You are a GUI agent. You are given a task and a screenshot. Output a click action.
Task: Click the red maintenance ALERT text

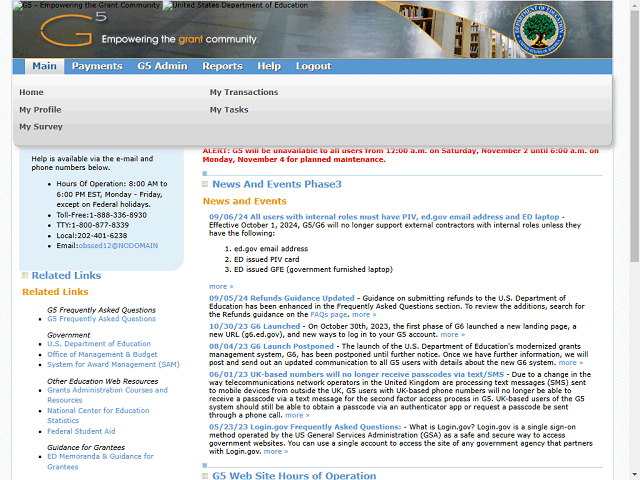click(x=400, y=155)
